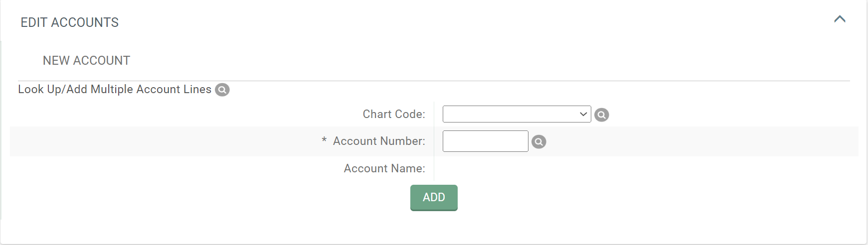Click the empty Account Name value area

[x=646, y=168]
